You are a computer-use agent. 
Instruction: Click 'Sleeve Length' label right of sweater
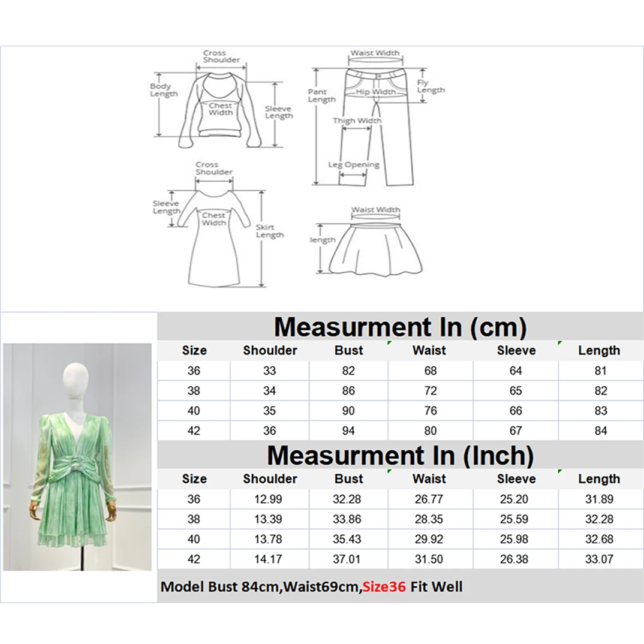(x=278, y=112)
